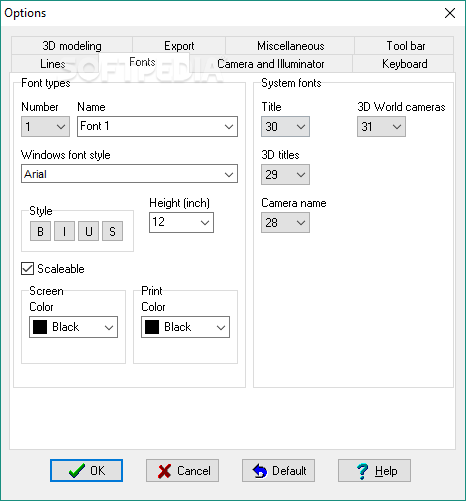Viewport: 466px width, 501px height.
Task: Open the 3D World cameras dropdown
Action: click(x=381, y=126)
